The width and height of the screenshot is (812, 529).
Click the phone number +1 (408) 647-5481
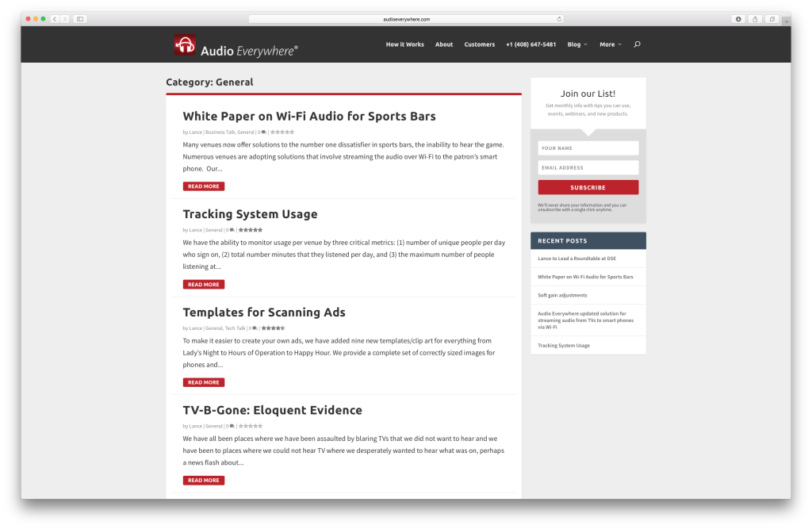point(530,44)
